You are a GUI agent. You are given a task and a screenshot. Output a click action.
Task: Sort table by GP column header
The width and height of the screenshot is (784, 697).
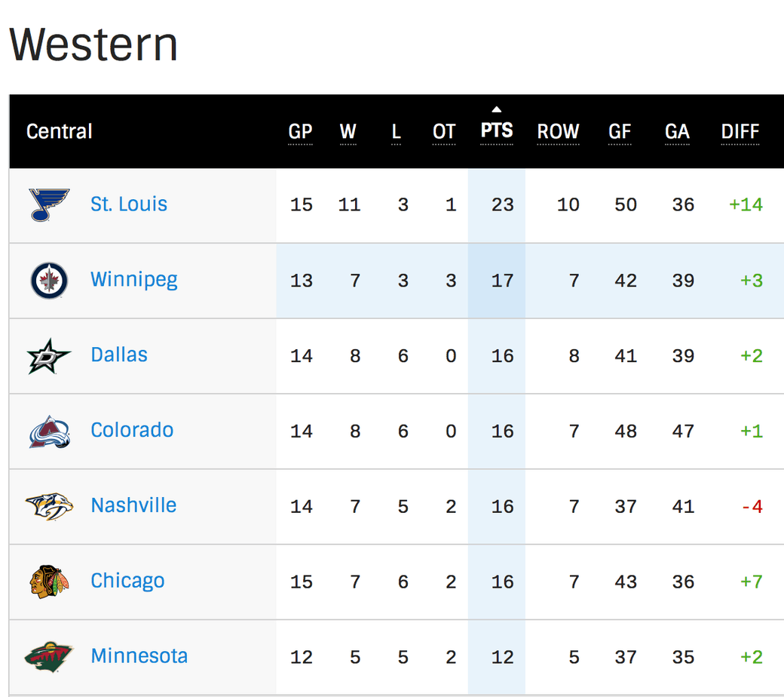(x=300, y=131)
